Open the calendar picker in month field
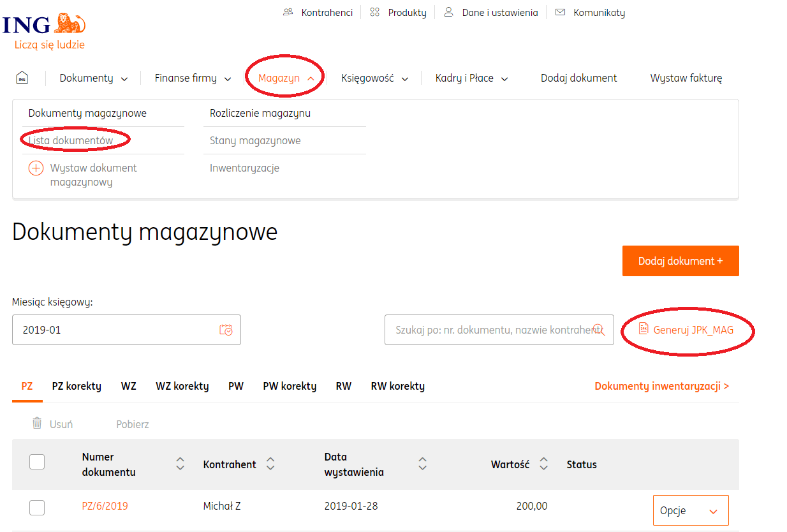 pyautogui.click(x=226, y=330)
